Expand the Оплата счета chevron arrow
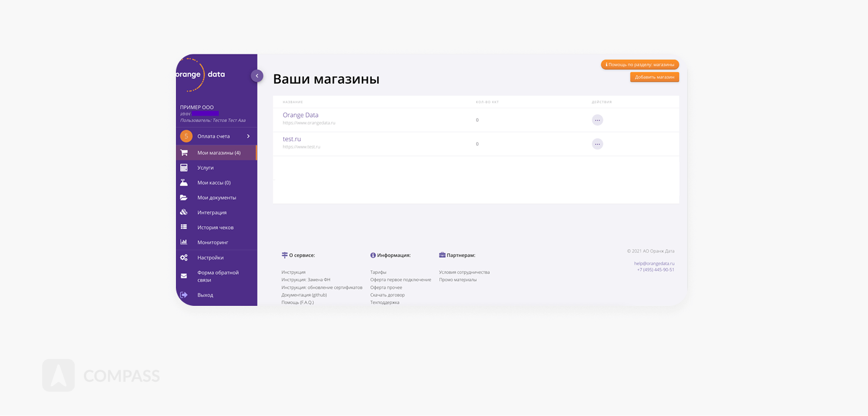 click(x=248, y=136)
